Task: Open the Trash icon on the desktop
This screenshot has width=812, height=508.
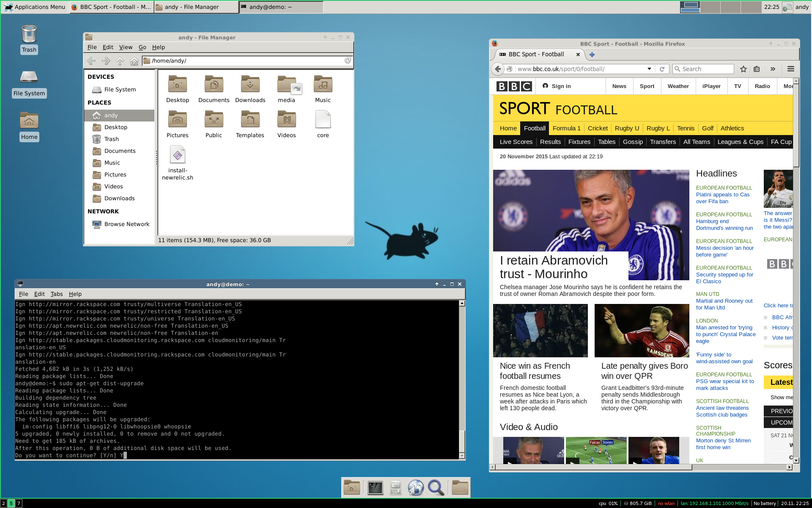Action: tap(29, 34)
